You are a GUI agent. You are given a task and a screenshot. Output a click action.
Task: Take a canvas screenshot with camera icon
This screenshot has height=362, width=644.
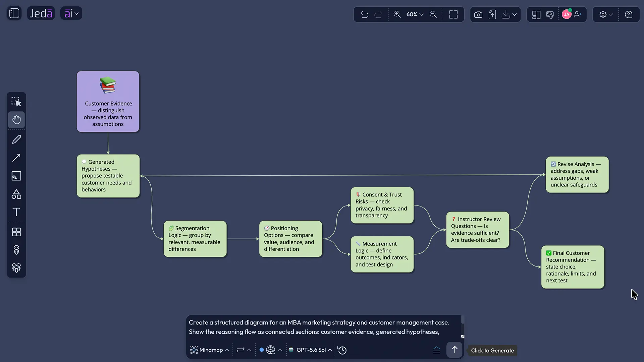point(478,14)
